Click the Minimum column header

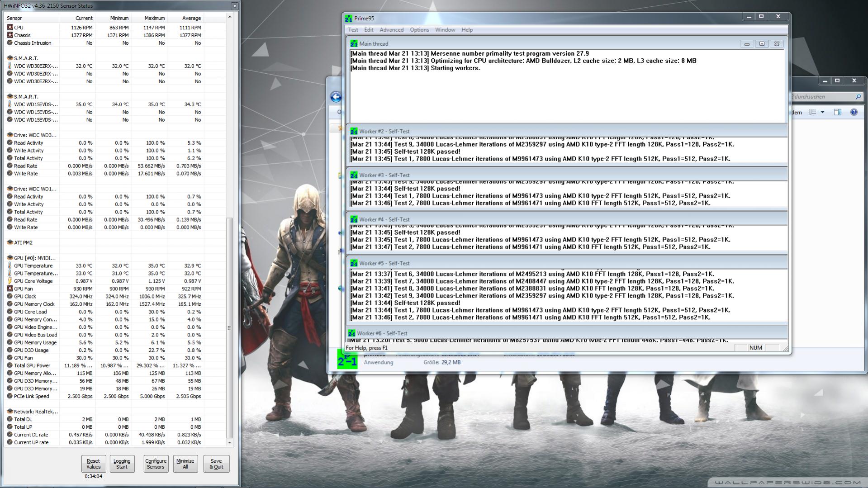[x=113, y=18]
